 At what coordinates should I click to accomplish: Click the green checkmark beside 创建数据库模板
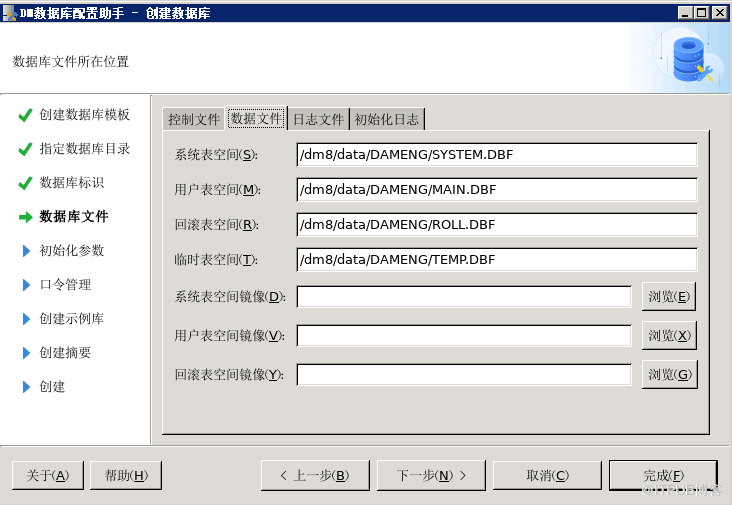pyautogui.click(x=25, y=115)
